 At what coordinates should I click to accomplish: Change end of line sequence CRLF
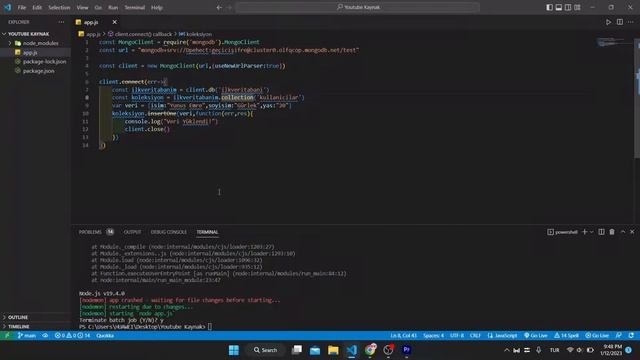tap(475, 336)
